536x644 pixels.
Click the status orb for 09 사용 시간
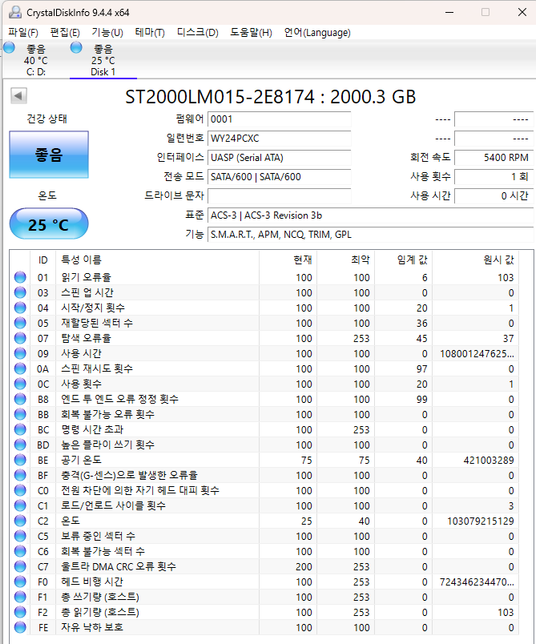[20, 353]
